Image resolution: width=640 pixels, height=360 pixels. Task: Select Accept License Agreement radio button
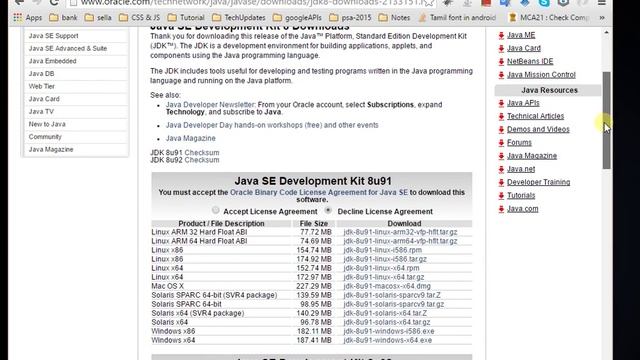216,211
